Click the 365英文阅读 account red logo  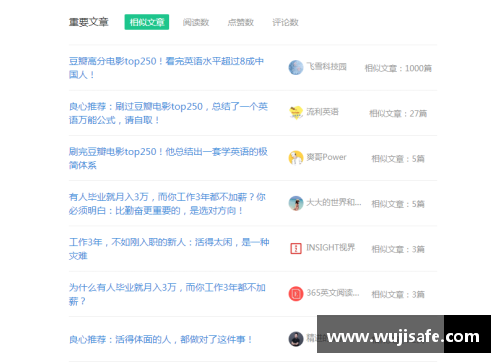coord(296,294)
